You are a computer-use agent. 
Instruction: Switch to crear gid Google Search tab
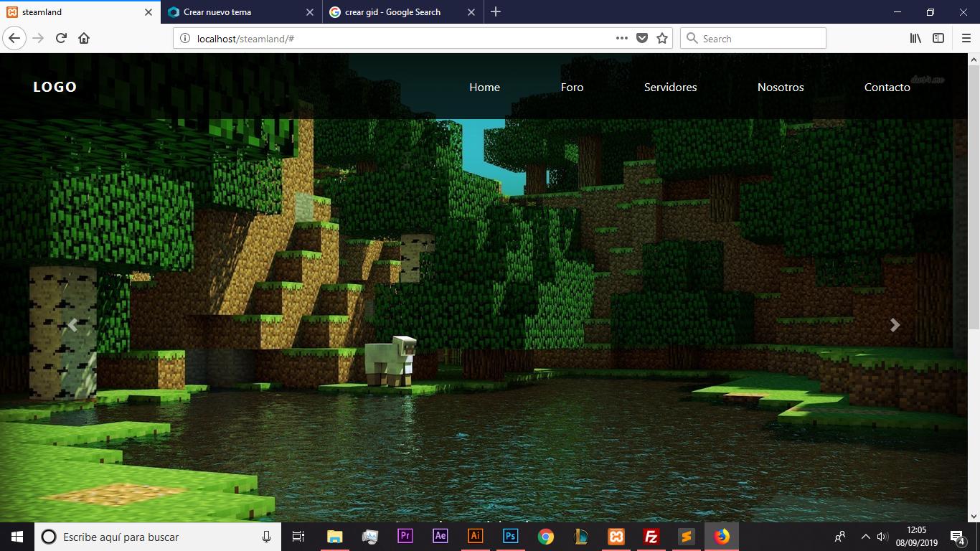(403, 12)
